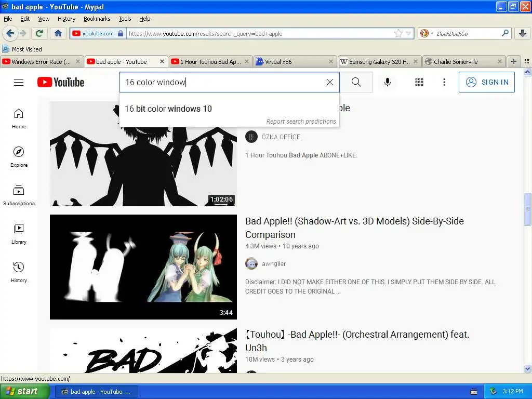Open the YouTube settings three-dot menu

444,82
